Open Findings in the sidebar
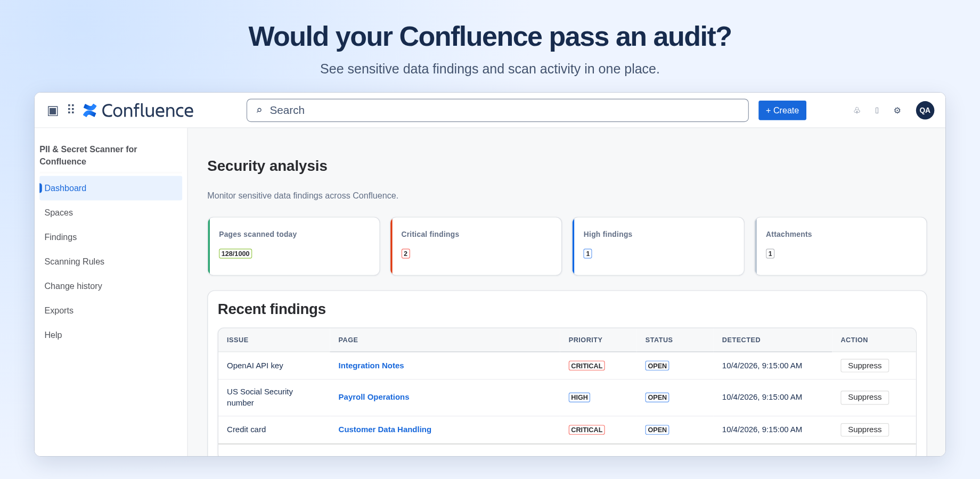Image resolution: width=980 pixels, height=479 pixels. [x=111, y=237]
